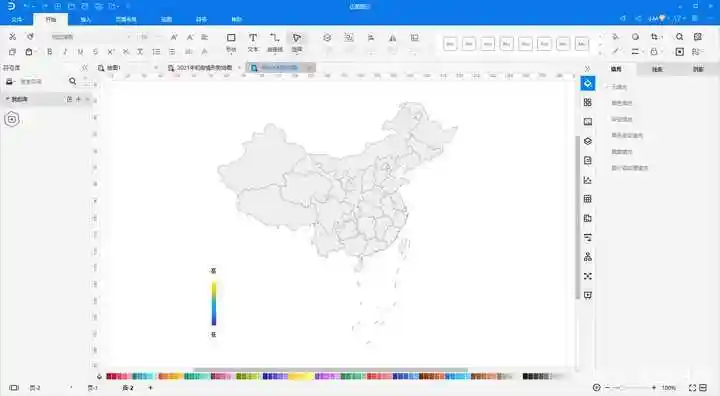This screenshot has width=720, height=396.
Task: Select the hexagon symbol in my library
Action: 12,119
